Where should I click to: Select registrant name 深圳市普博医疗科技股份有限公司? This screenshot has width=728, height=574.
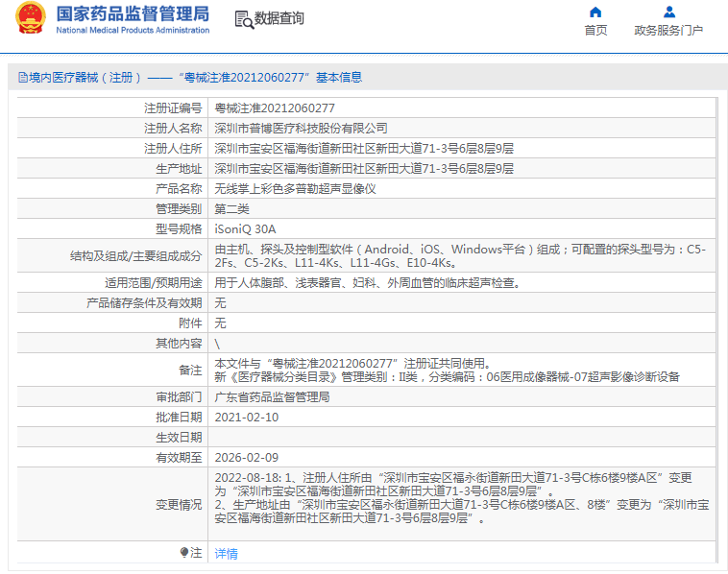(x=301, y=128)
